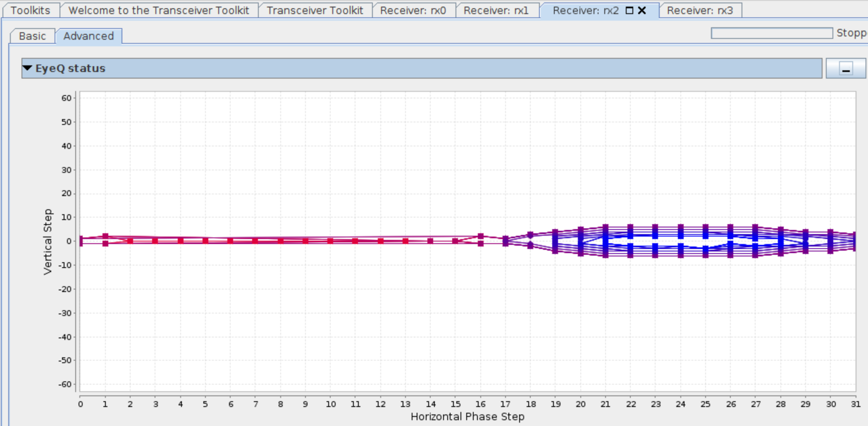The image size is (868, 426).
Task: Switch to Welcome to the Transceiver Toolkit tab
Action: [x=159, y=10]
